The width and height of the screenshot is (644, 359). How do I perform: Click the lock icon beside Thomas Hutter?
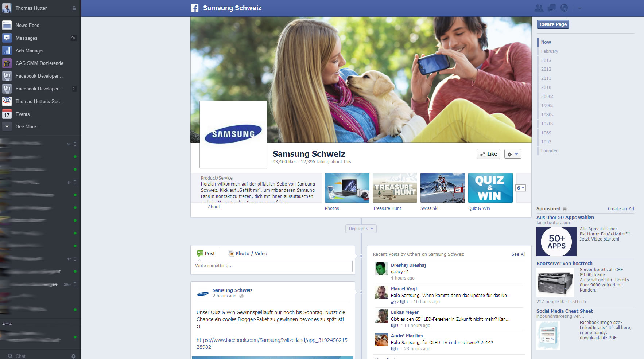pos(74,8)
